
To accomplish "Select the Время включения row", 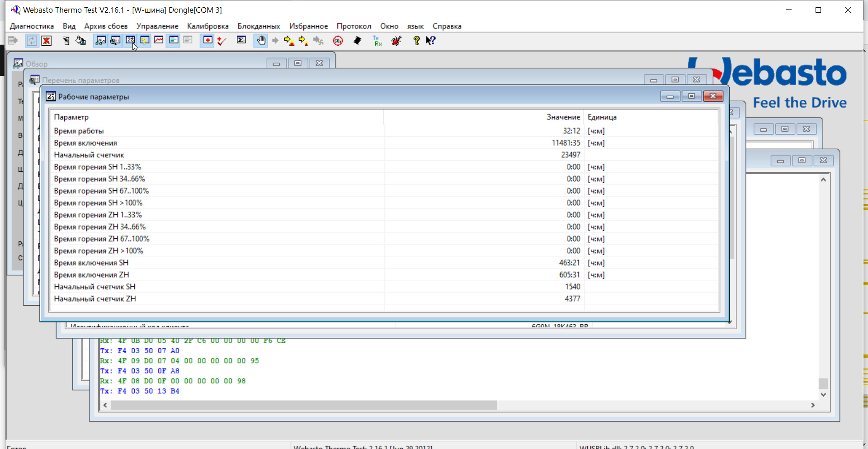I will tap(384, 143).
